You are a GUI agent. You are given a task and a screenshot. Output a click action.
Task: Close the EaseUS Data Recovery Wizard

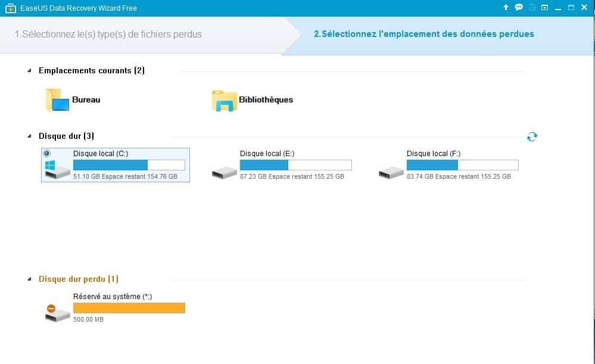click(584, 7)
